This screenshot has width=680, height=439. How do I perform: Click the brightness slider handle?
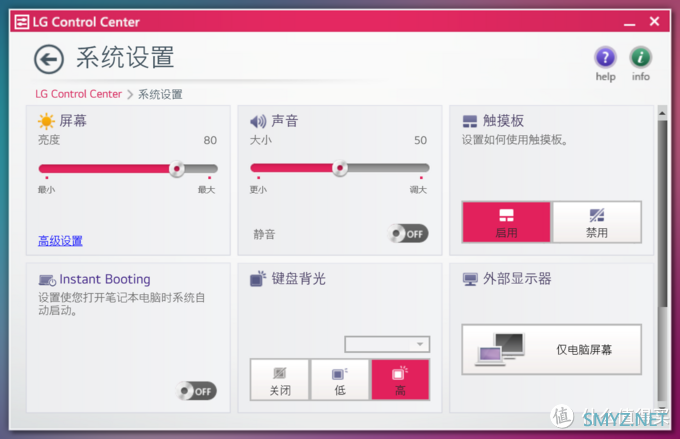tap(177, 169)
